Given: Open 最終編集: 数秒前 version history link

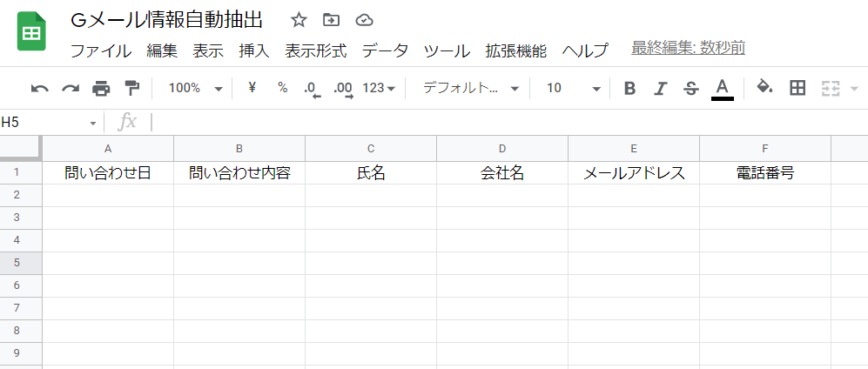Looking at the screenshot, I should click(688, 48).
